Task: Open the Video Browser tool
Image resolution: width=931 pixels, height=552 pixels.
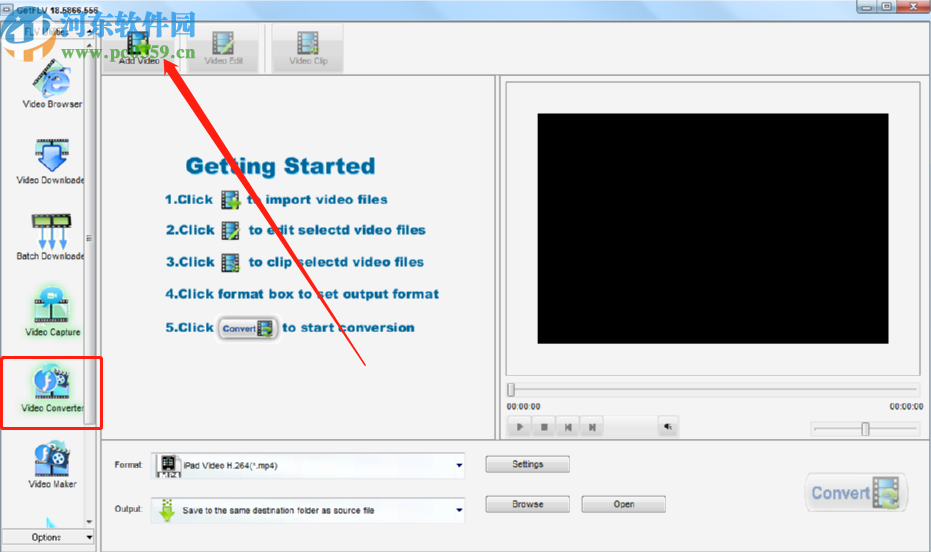Action: click(52, 85)
